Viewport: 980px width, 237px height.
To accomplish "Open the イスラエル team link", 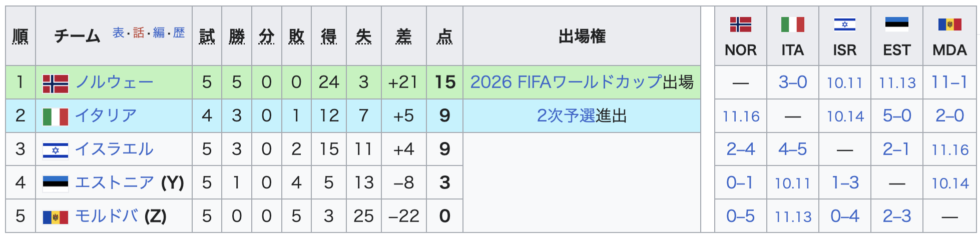I will pyautogui.click(x=114, y=149).
